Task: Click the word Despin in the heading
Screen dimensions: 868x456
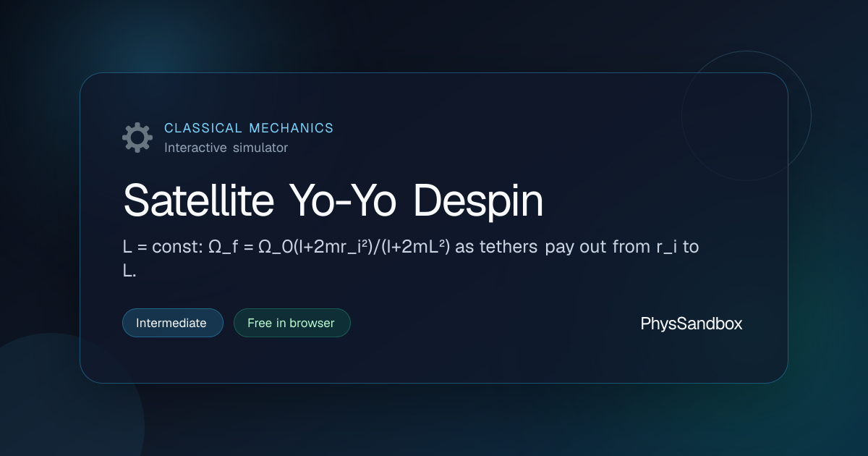Action: tap(478, 203)
